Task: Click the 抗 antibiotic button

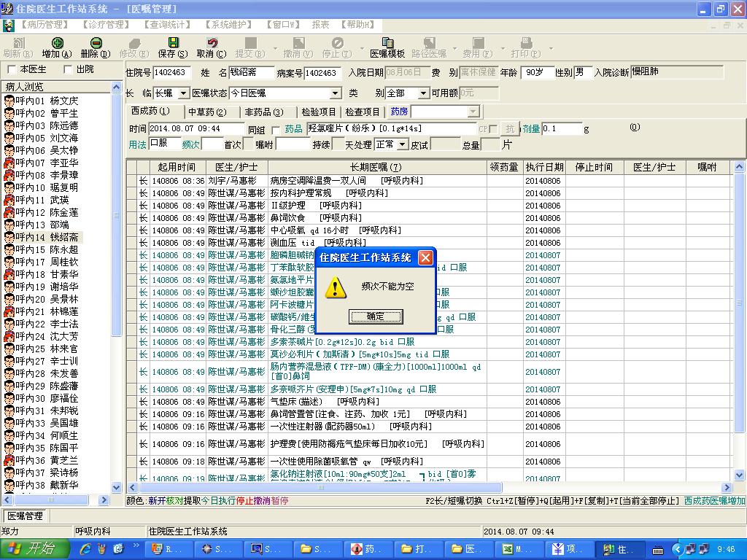Action: tap(510, 129)
